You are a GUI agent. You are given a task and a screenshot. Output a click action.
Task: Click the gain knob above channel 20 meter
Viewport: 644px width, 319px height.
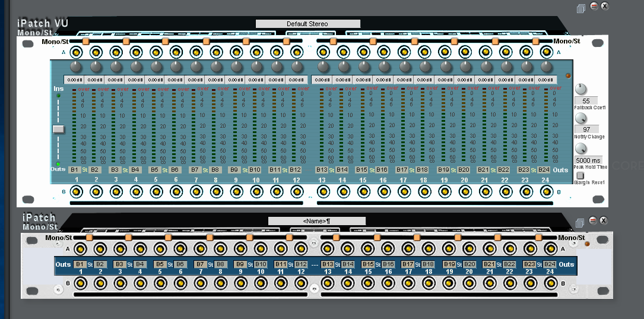click(x=465, y=67)
